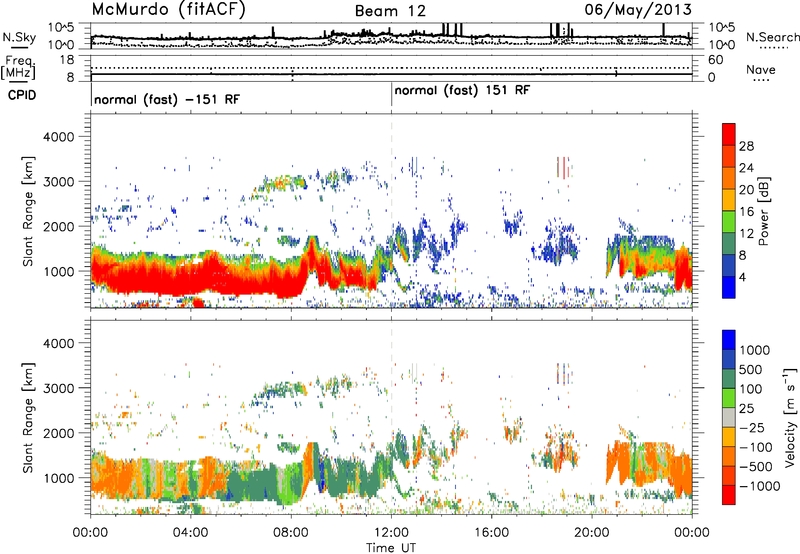
Task: Click the 04:00 time axis label
Action: click(191, 533)
